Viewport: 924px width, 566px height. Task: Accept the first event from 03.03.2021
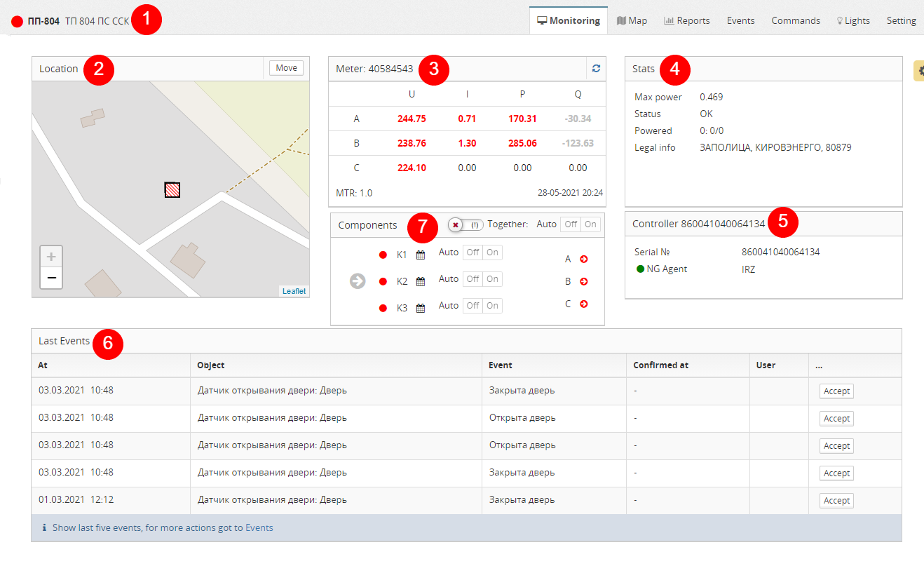(x=836, y=391)
